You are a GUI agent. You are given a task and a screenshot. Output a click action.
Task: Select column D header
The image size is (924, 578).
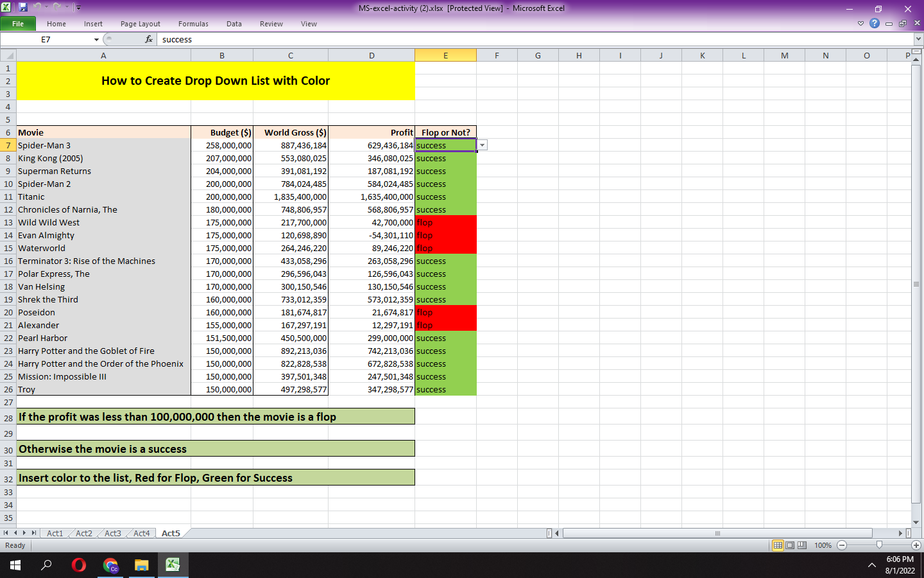pos(372,55)
